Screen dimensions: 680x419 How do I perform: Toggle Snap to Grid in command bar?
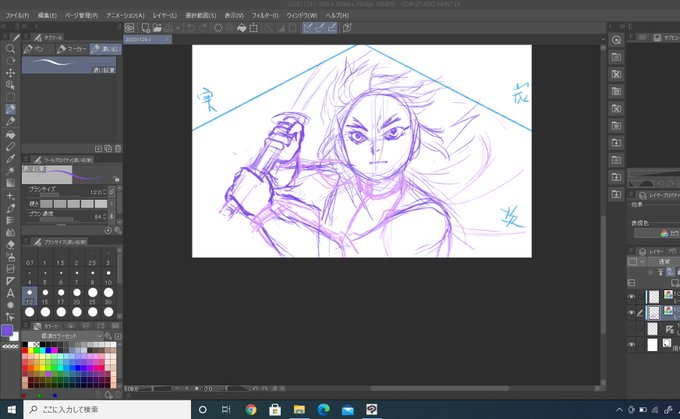332,28
